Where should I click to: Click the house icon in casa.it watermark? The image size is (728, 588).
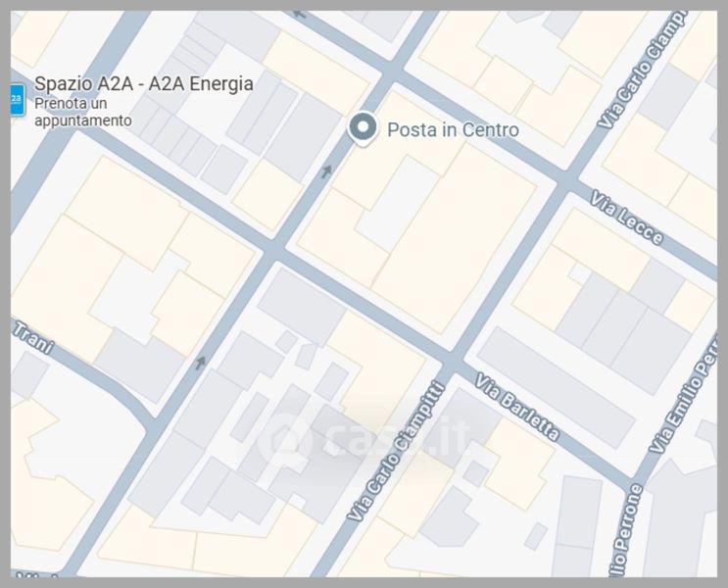click(x=288, y=437)
